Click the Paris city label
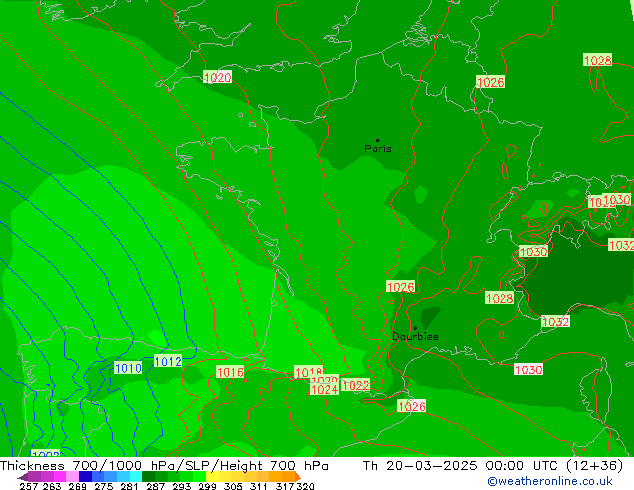This screenshot has height=490, width=634. [378, 149]
